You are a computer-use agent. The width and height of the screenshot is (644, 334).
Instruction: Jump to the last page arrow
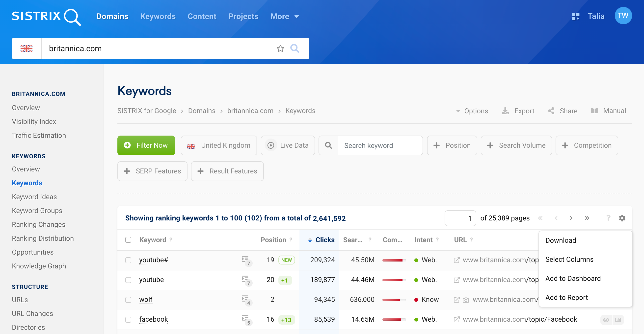(587, 218)
